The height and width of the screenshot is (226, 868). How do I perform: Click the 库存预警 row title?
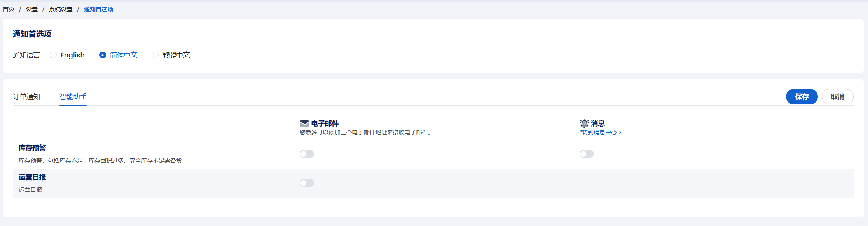pos(32,148)
